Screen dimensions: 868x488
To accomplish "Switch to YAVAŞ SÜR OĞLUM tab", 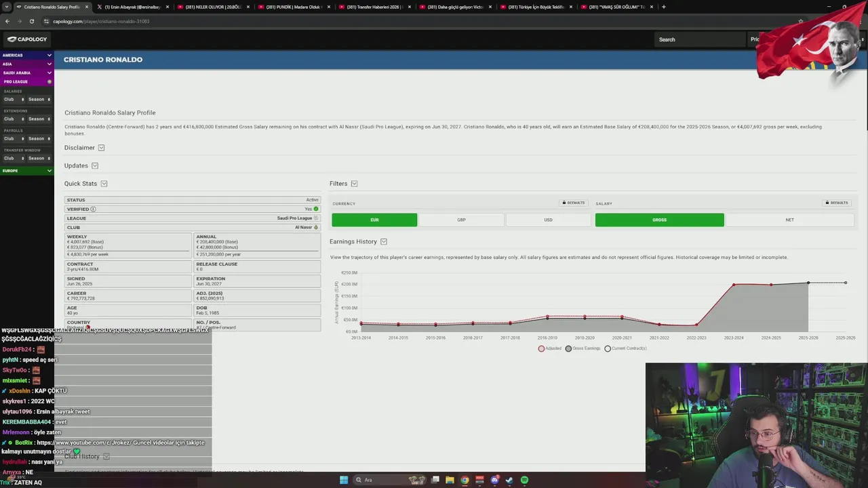I will [616, 7].
